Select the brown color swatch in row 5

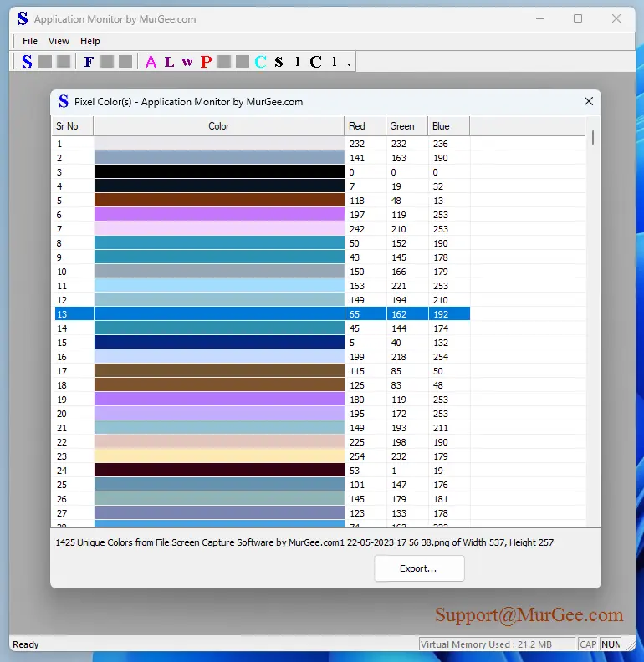[219, 200]
